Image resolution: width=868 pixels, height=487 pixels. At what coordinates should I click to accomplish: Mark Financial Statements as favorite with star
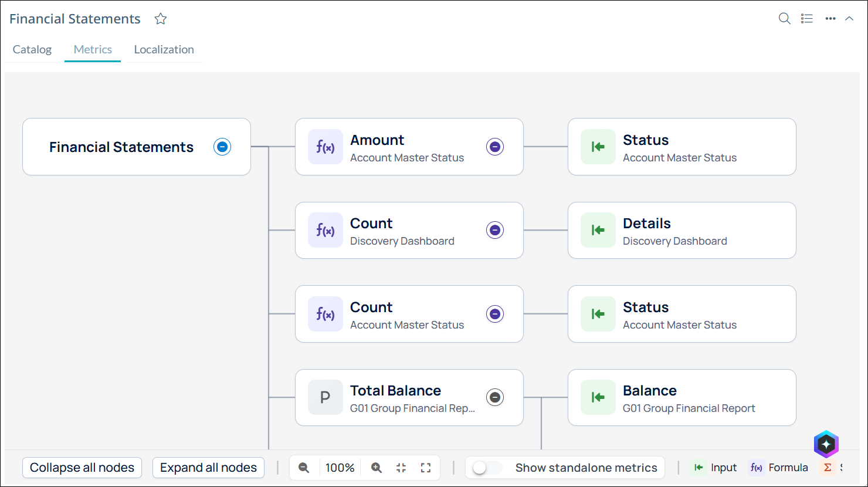tap(161, 19)
